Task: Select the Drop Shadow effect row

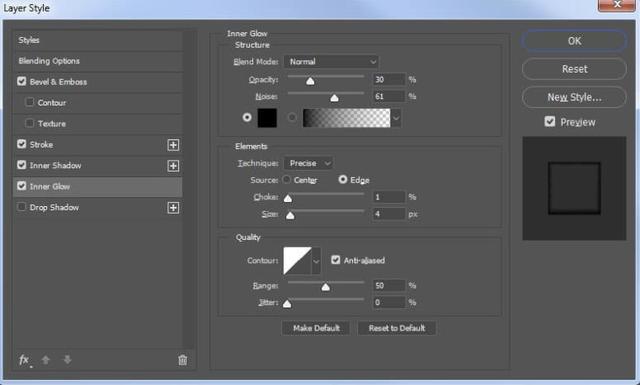Action: point(98,207)
